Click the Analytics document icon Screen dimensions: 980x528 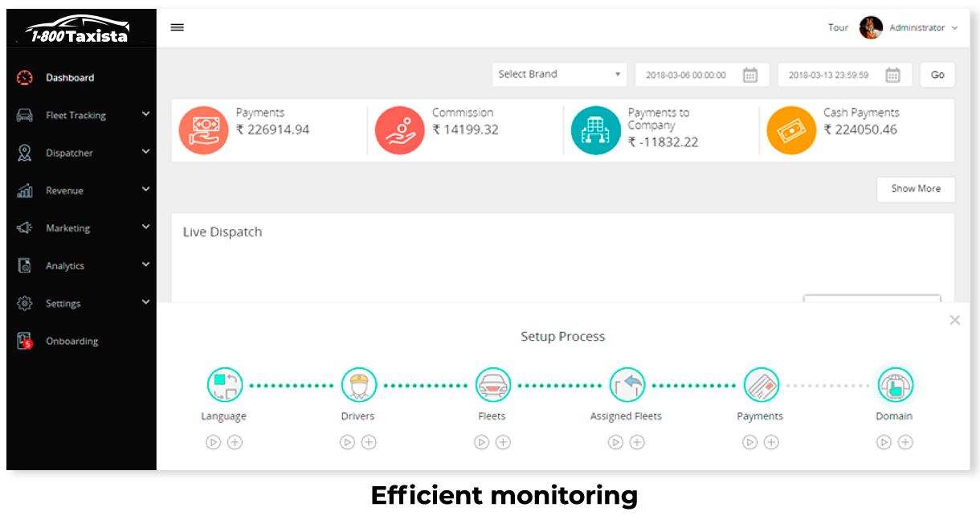click(25, 266)
